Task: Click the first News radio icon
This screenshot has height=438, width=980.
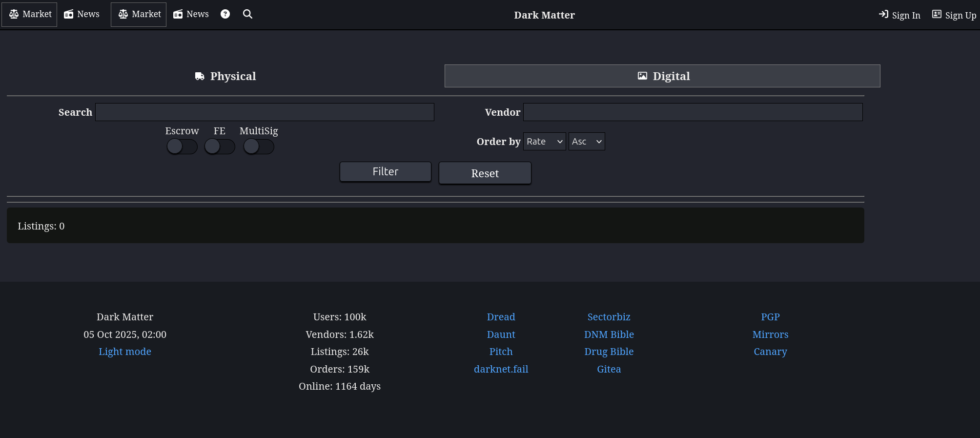Action: coord(69,14)
